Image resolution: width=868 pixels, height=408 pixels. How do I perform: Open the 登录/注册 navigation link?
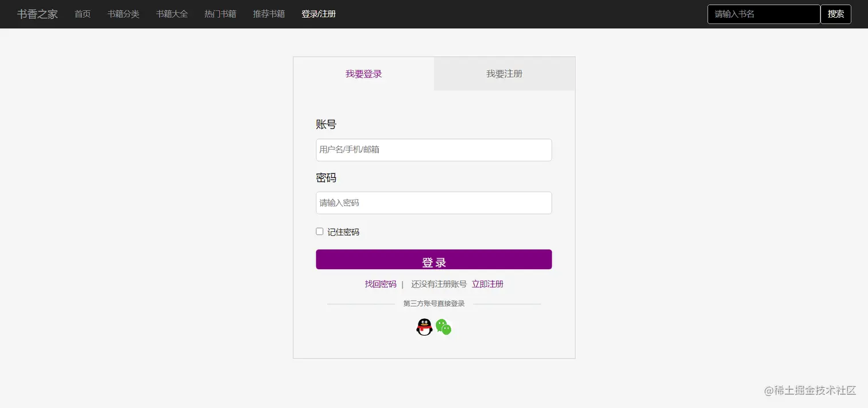click(x=318, y=14)
